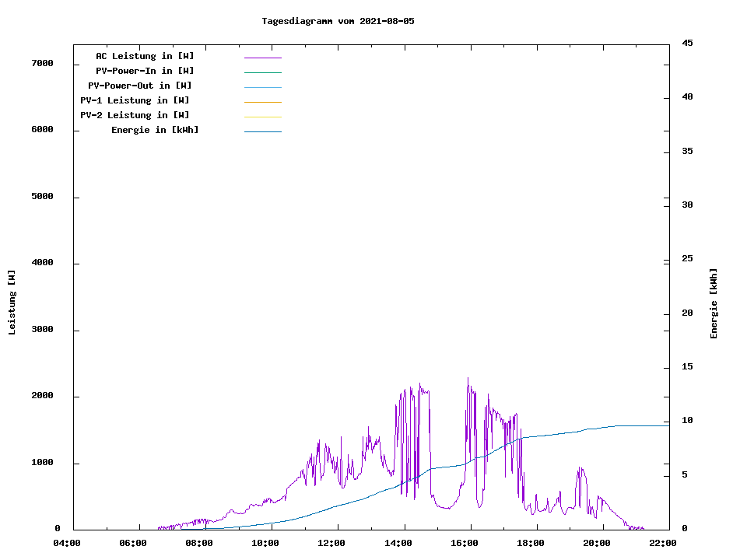This screenshot has width=747, height=560.
Task: Select the 'PV-1 Leistung in [W]' legend label
Action: pyautogui.click(x=135, y=100)
